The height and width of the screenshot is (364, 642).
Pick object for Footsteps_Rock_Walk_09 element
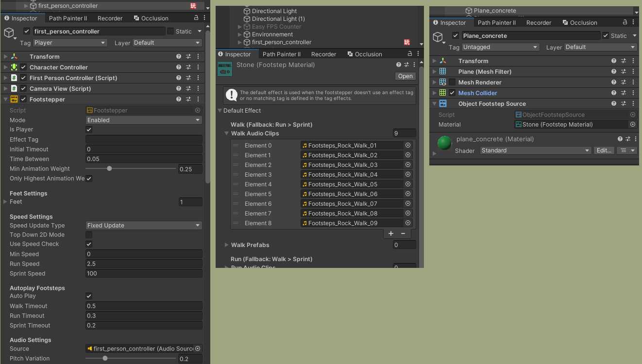coord(408,223)
